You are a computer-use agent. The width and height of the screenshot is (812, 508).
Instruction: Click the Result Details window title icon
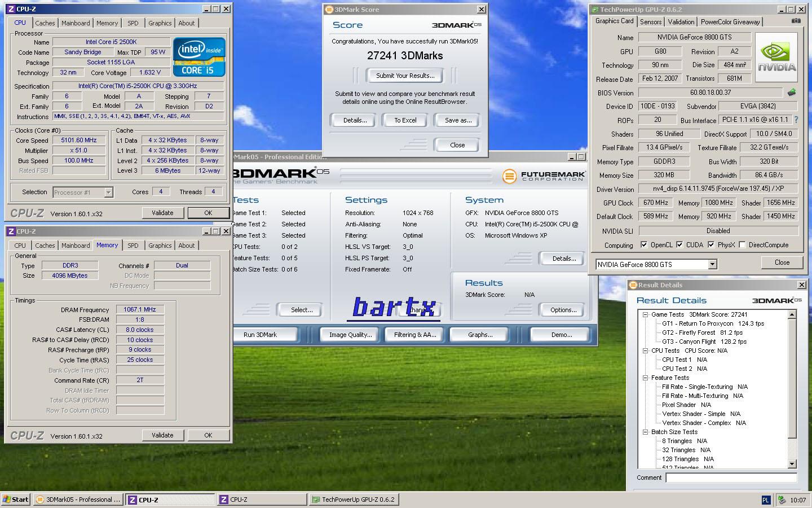pos(633,285)
